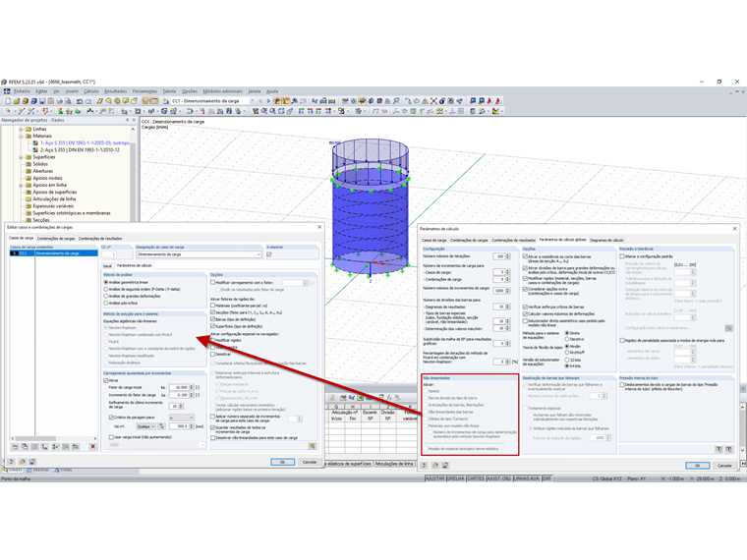Save the model using the floppy disk icon
This screenshot has width=747, height=560.
[x=42, y=101]
